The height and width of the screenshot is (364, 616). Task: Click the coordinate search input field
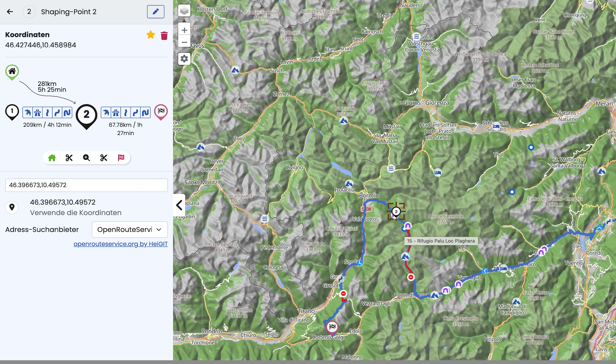point(86,185)
